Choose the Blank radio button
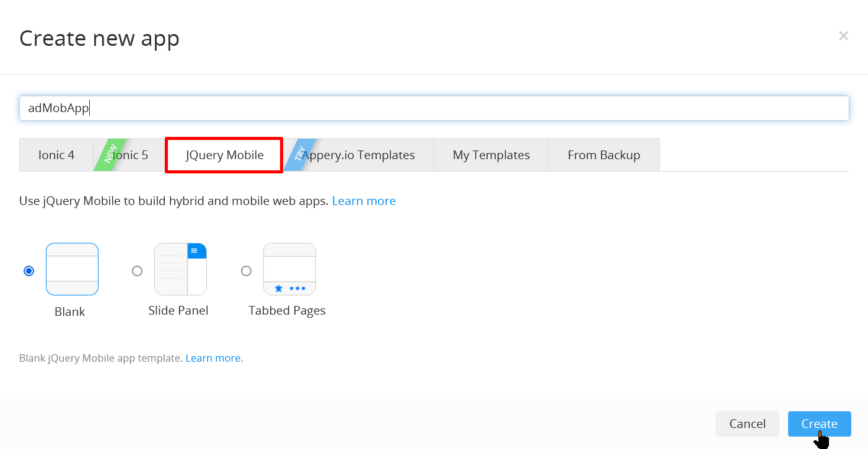Image resolution: width=868 pixels, height=449 pixels. tap(28, 271)
